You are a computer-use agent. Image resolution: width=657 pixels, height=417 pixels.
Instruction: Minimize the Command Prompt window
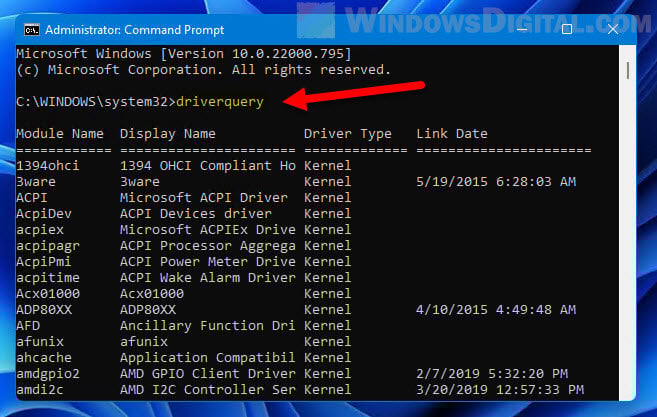pos(522,29)
